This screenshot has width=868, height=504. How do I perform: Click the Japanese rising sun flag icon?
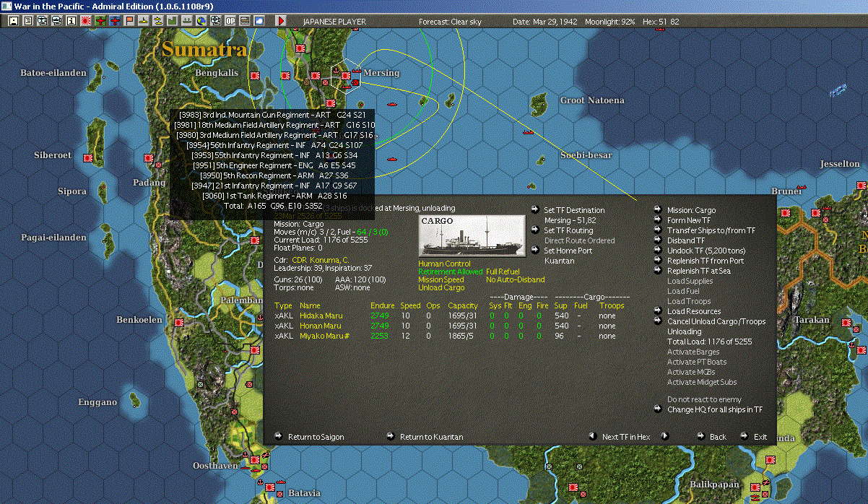click(85, 21)
